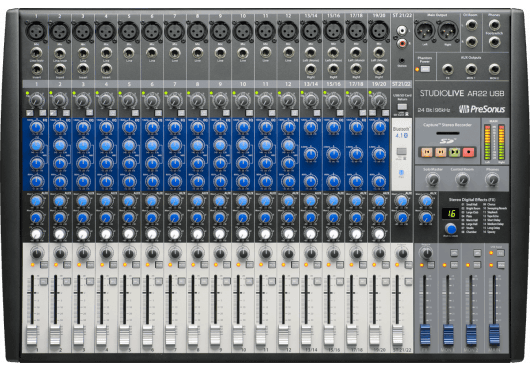Click the 24 Bit | 96kHz label
This screenshot has height=371, width=530.
(433, 110)
